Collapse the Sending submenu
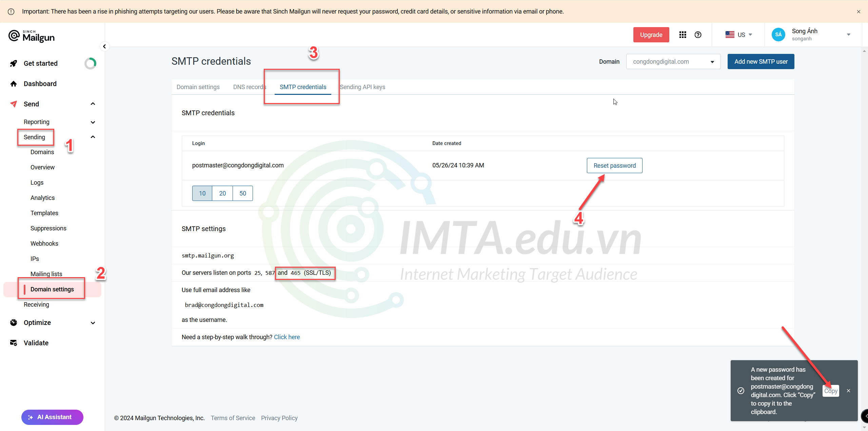Screen dimensions: 868x431 pos(93,137)
